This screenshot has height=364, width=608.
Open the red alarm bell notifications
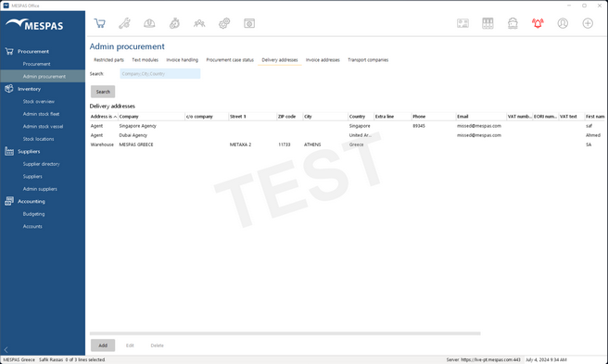point(538,24)
